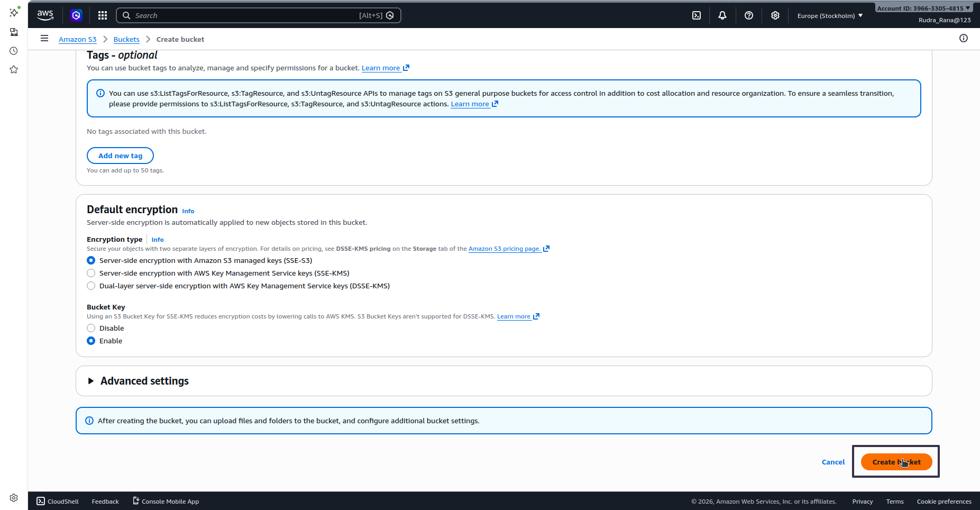Open Learn more link in tags info box
The height and width of the screenshot is (510, 980).
474,104
